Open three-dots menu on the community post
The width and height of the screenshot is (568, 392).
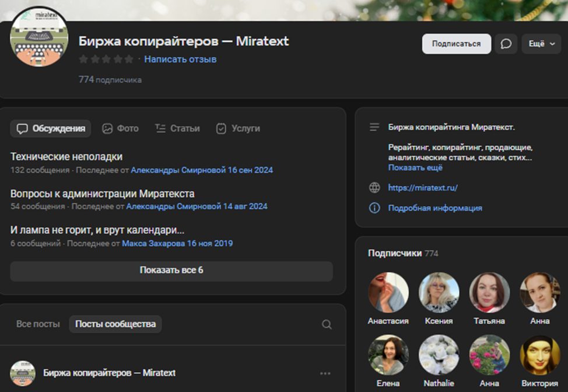(325, 373)
